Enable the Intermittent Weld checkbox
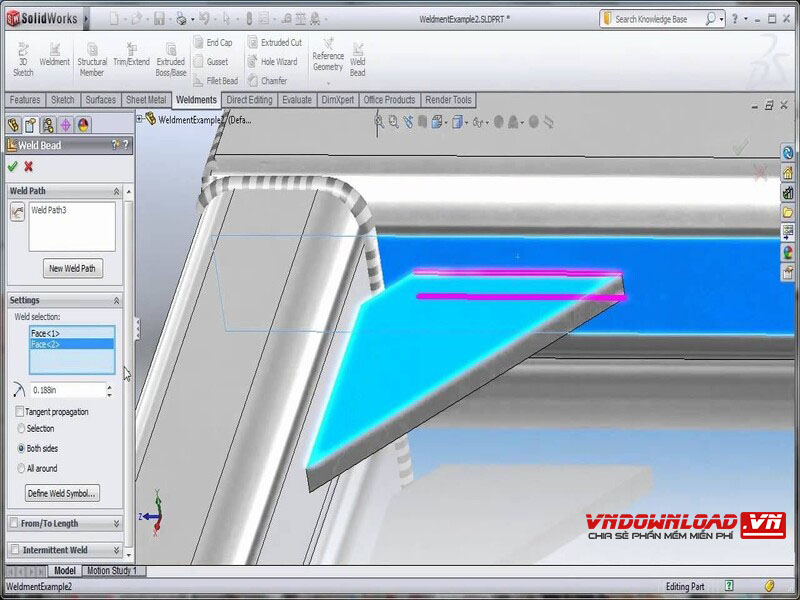The width and height of the screenshot is (800, 600). pos(14,549)
